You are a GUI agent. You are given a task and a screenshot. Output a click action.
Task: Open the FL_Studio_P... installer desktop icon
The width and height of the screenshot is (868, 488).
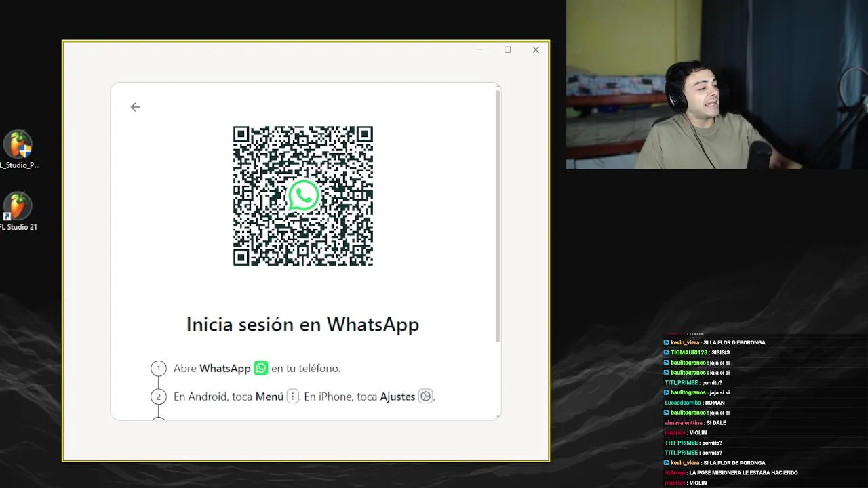[x=18, y=150]
